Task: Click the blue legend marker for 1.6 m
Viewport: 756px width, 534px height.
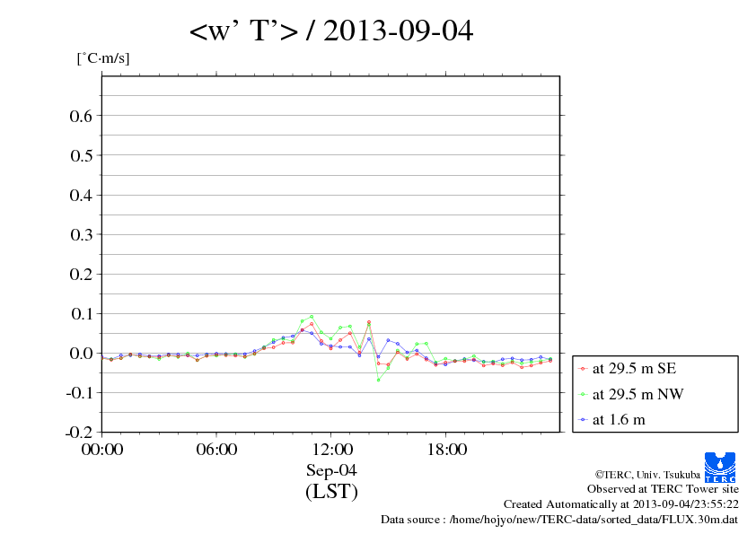Action: [583, 420]
